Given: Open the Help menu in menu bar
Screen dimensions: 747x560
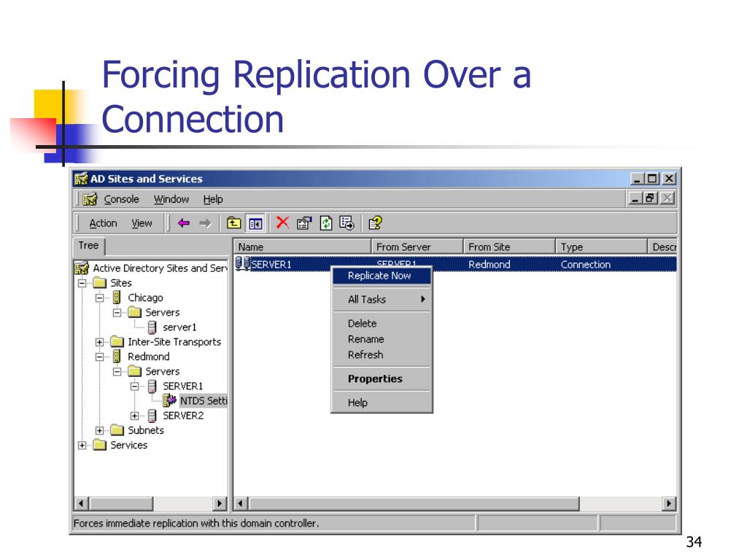Looking at the screenshot, I should [213, 199].
